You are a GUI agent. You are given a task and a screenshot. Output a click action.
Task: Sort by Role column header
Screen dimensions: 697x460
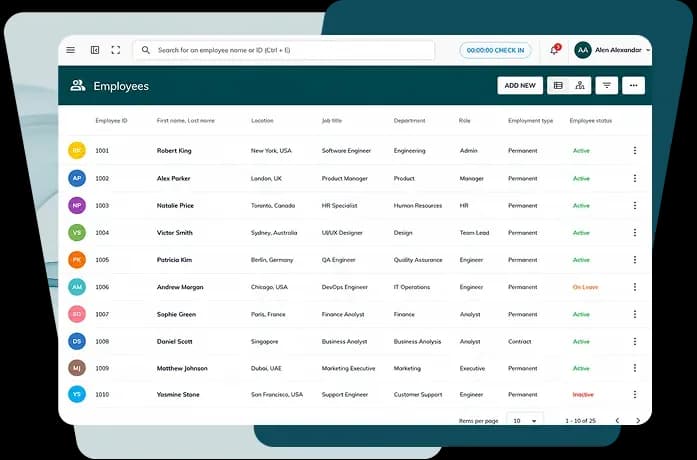click(465, 120)
